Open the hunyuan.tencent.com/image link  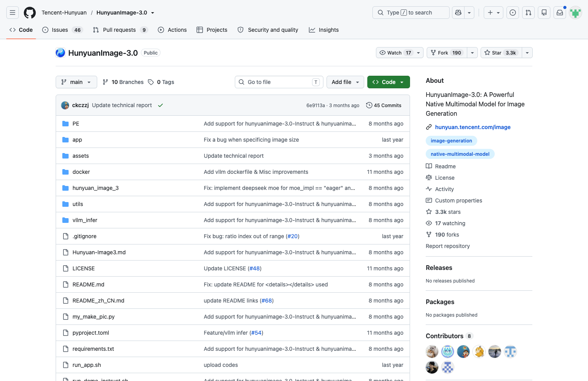[x=473, y=127]
